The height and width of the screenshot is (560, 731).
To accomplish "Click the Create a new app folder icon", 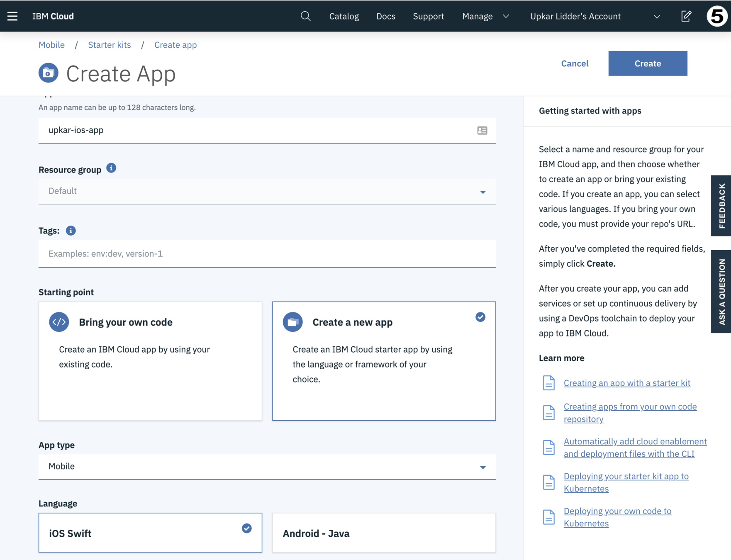I will [293, 322].
